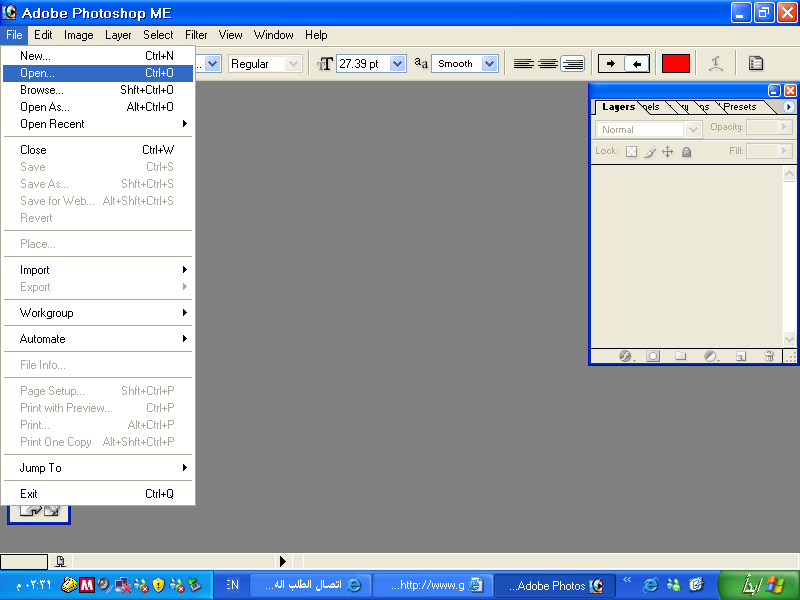Click the Delete layer trash icon
The height and width of the screenshot is (600, 800).
coord(769,356)
